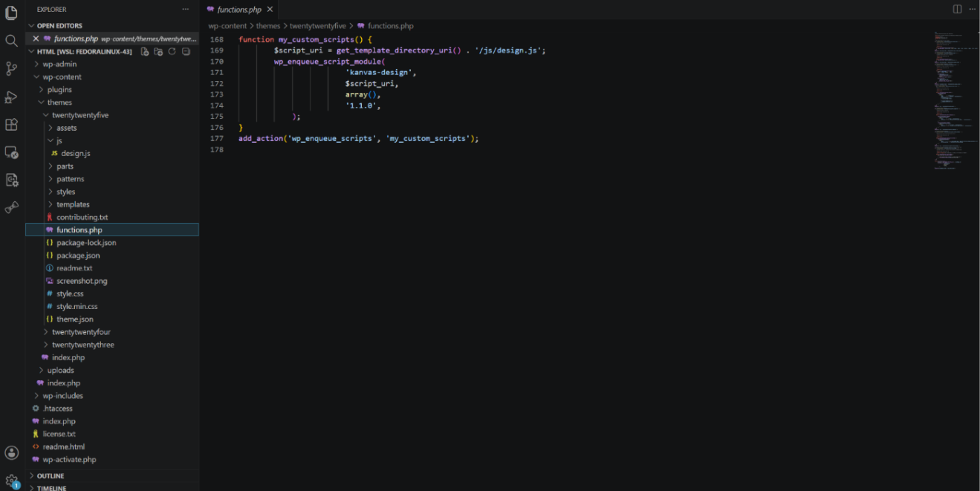Collapse the js folder
Image resolution: width=980 pixels, height=491 pixels.
112,140
